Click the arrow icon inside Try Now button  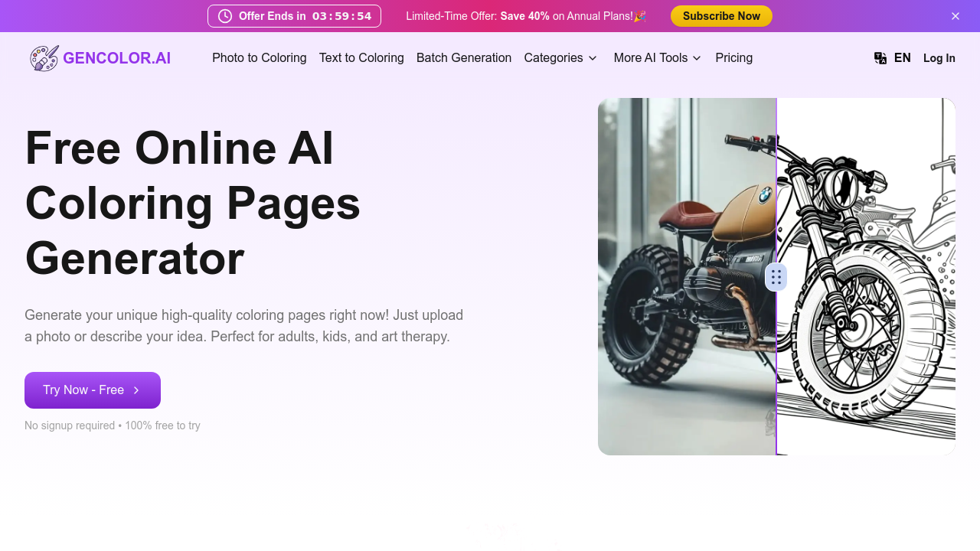pos(136,390)
